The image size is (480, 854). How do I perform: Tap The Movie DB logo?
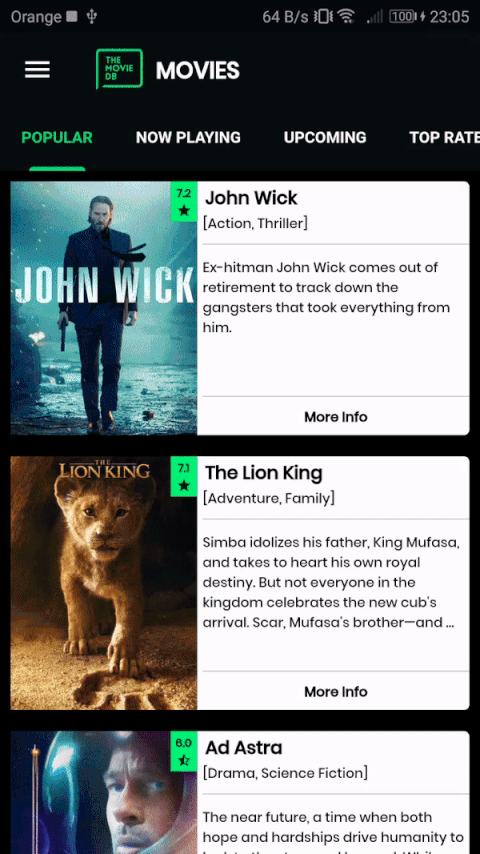point(119,69)
